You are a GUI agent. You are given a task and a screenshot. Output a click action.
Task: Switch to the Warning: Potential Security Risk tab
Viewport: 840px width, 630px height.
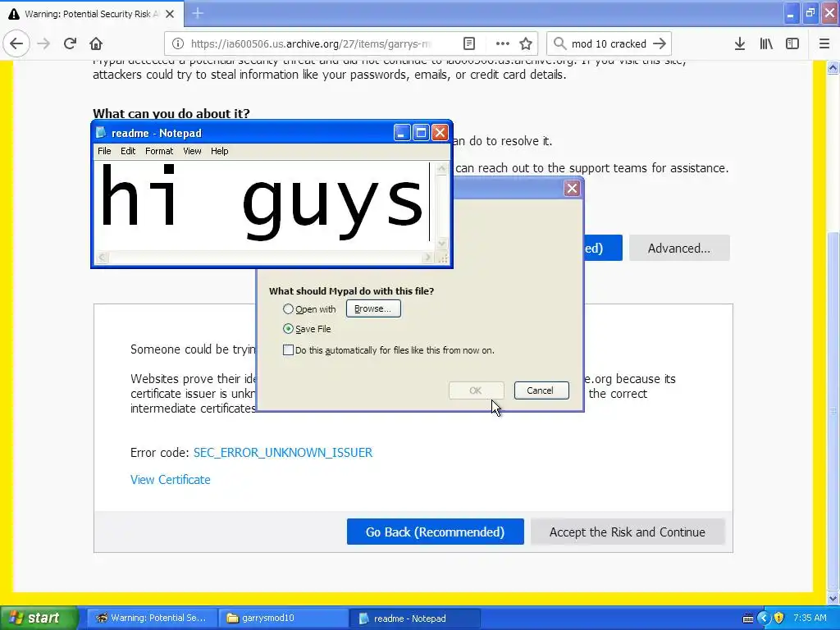pos(92,14)
